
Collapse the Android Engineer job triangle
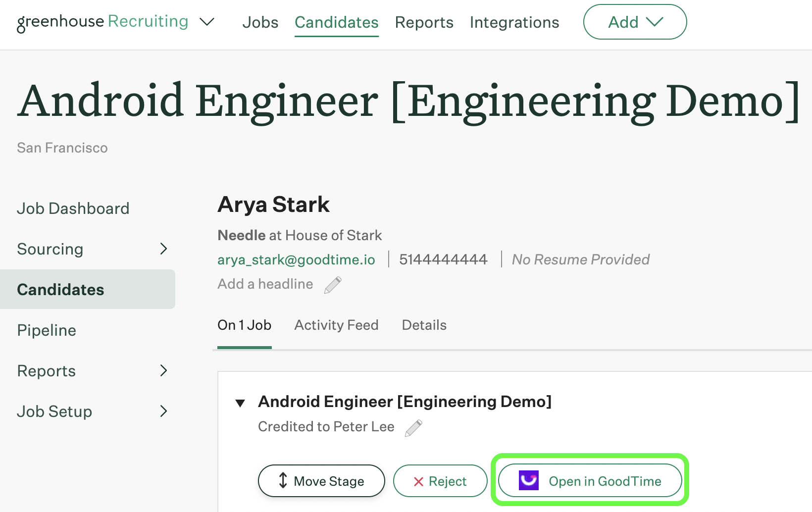(x=240, y=403)
